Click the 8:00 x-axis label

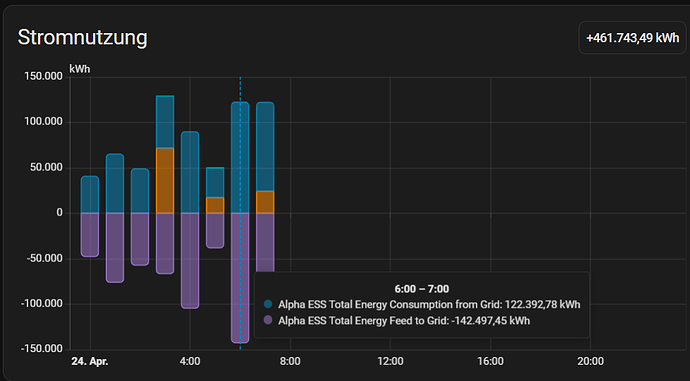[x=290, y=362]
